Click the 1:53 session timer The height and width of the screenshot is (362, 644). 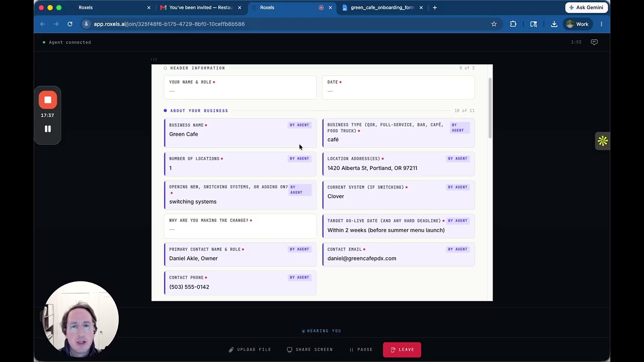(x=576, y=42)
